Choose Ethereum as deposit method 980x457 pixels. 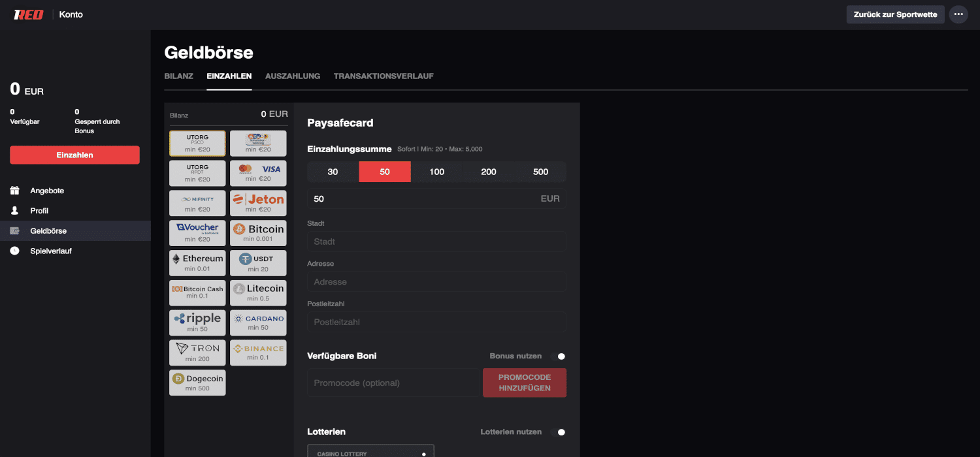197,263
